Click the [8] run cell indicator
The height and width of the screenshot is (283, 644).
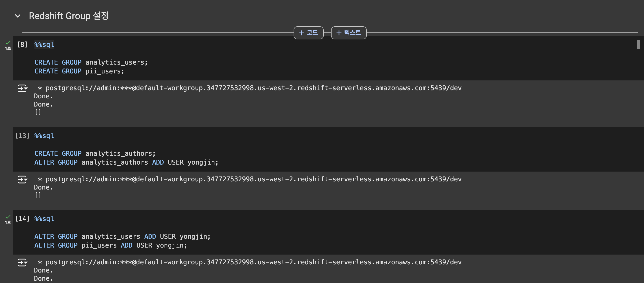22,45
